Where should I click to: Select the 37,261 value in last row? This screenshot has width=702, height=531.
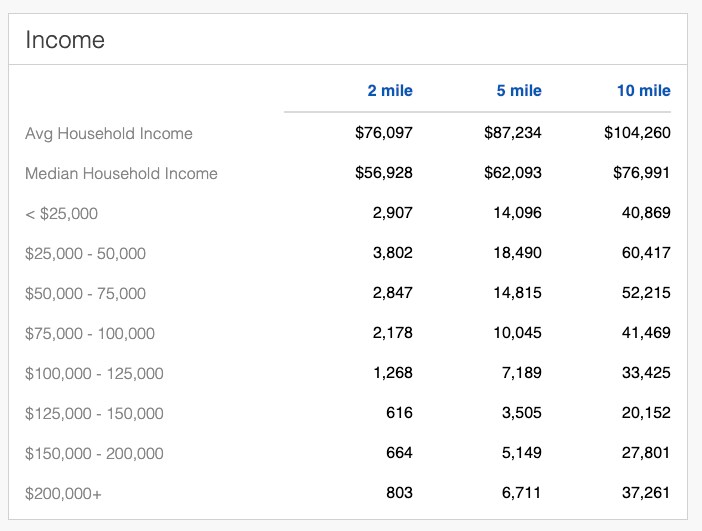645,493
